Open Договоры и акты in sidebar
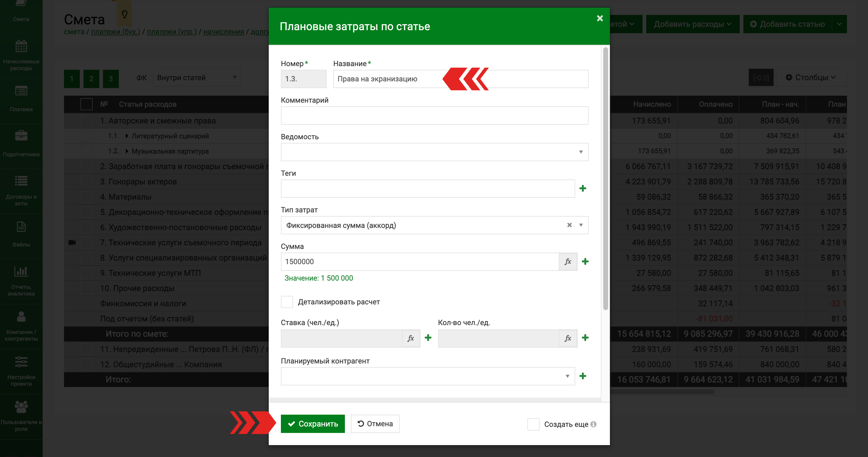This screenshot has height=457, width=868. (21, 190)
